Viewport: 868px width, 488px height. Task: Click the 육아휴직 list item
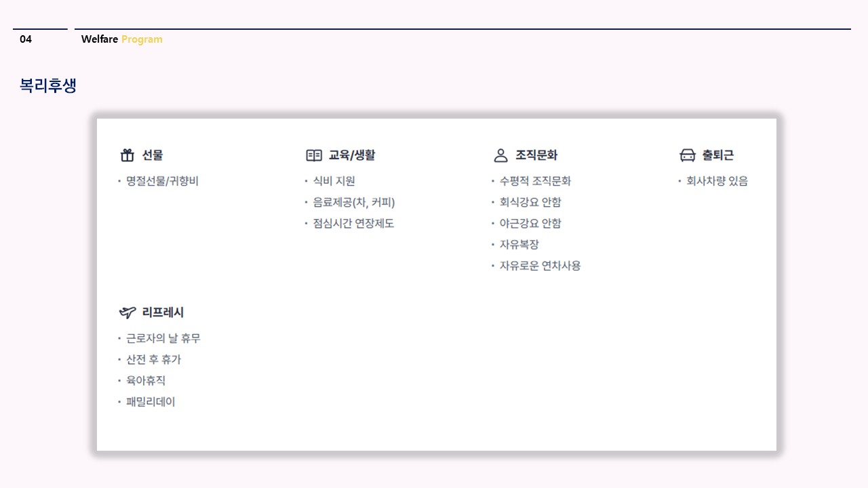(x=146, y=380)
